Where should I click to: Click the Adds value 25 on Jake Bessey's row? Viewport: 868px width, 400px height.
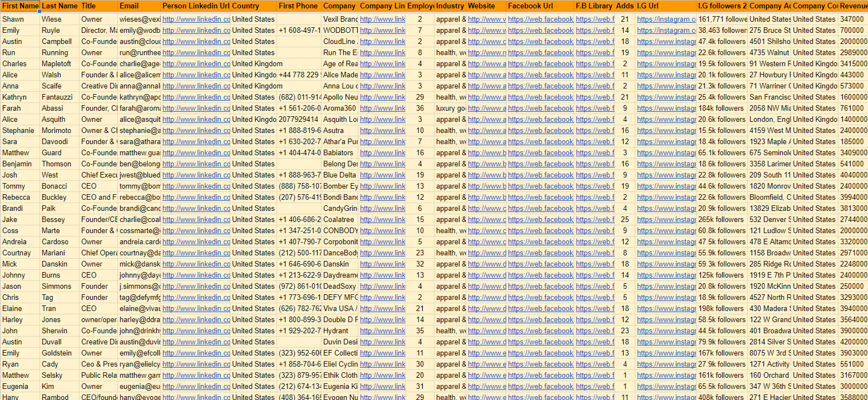[625, 219]
